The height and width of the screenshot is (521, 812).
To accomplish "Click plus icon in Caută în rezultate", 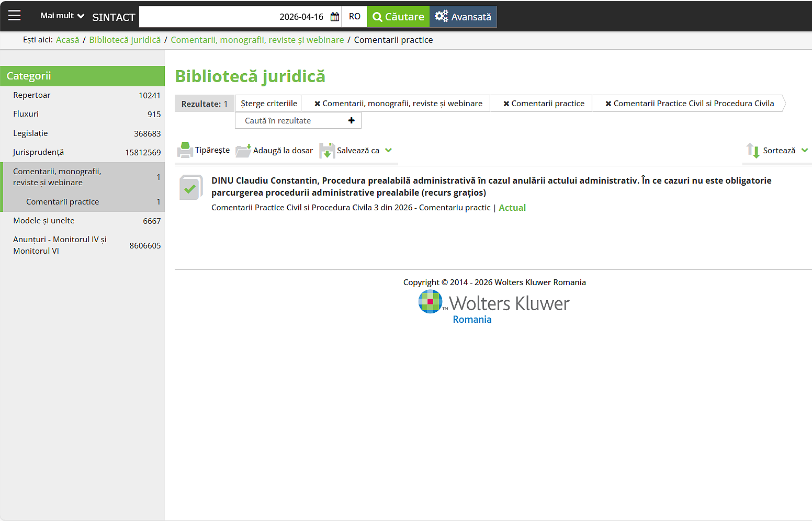I will point(352,120).
